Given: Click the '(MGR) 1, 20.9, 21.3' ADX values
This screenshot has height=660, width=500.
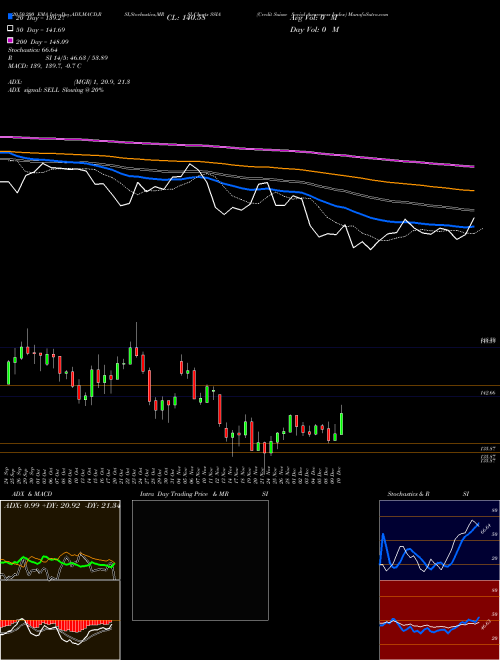Looking at the screenshot, I should pos(101,82).
